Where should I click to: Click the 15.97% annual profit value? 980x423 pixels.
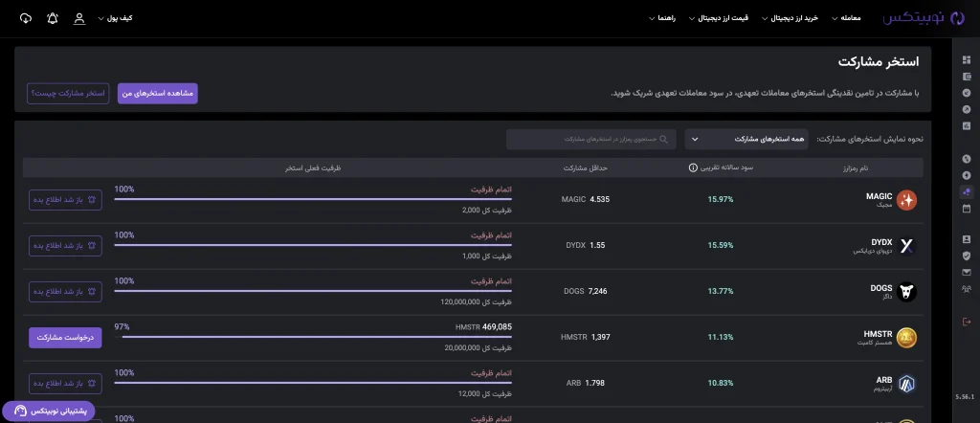pos(721,200)
